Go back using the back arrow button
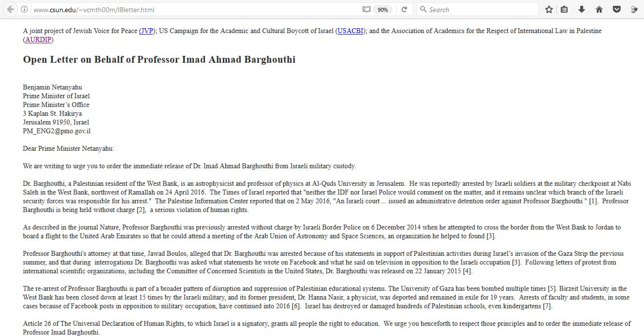Image resolution: width=644 pixels, height=336 pixels. coord(11,9)
